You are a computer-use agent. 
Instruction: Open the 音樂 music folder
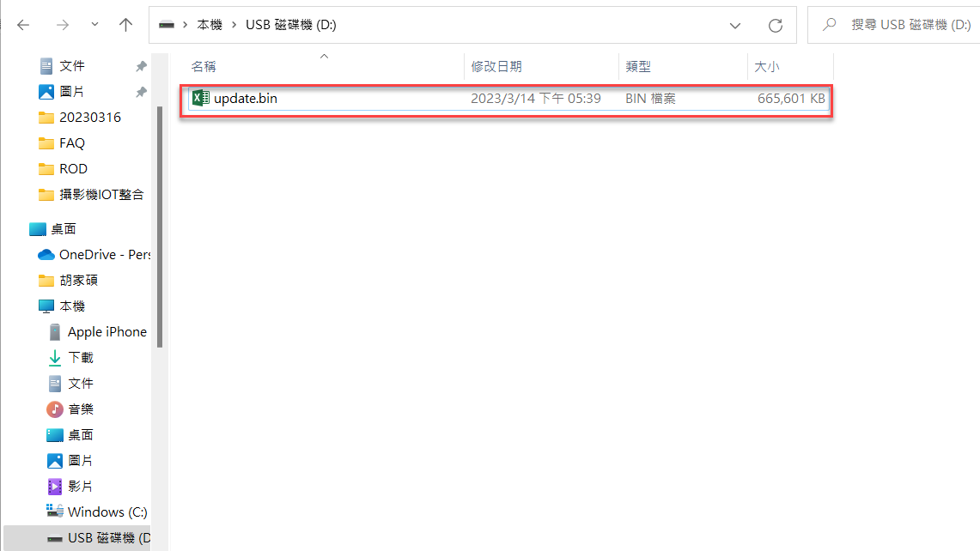[x=81, y=409]
